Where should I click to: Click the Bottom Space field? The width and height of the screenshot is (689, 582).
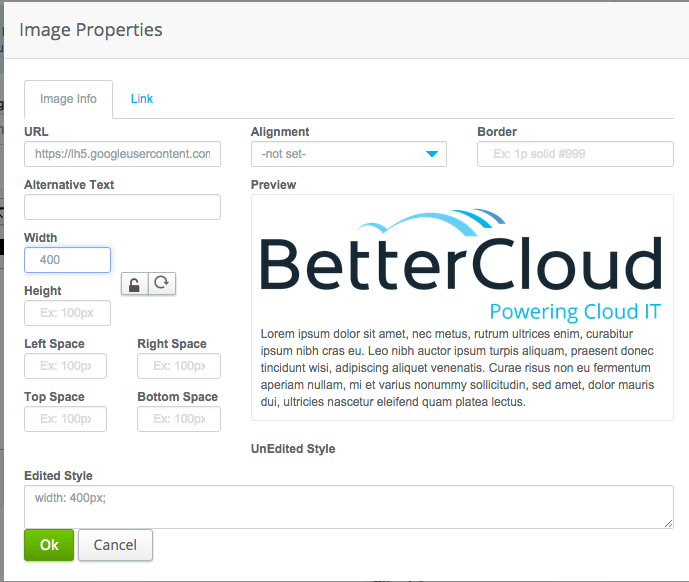179,419
